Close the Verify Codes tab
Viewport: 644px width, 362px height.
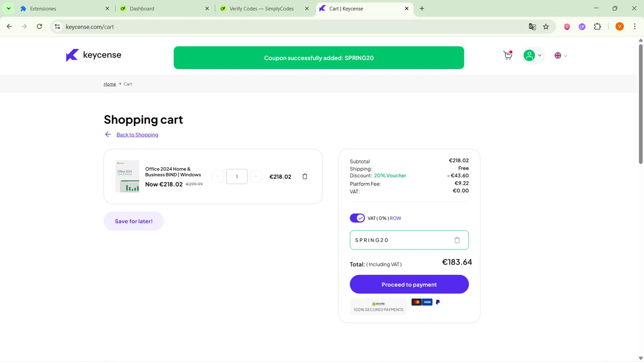[x=307, y=9]
